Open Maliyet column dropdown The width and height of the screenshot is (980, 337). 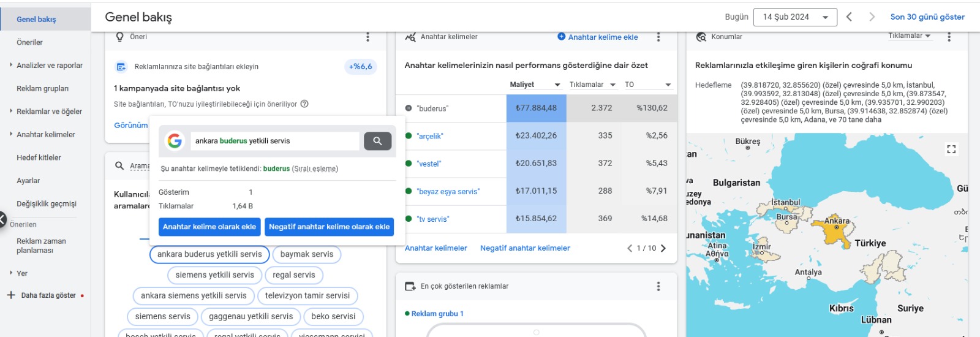[x=557, y=85]
